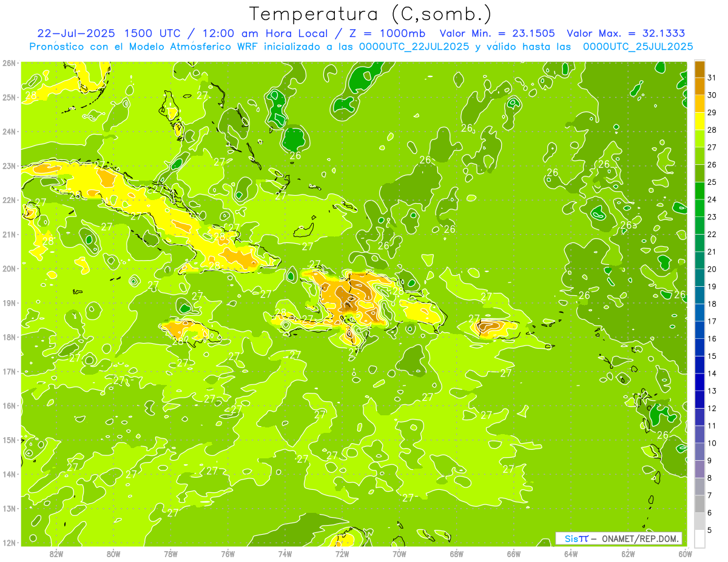728x562 pixels.
Task: Click the '22N' latitude axis label
Action: coord(9,199)
